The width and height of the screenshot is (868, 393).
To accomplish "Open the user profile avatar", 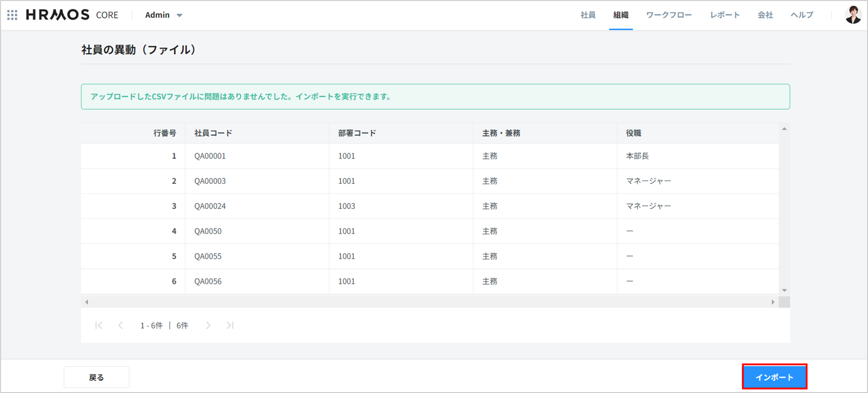I will coord(853,15).
